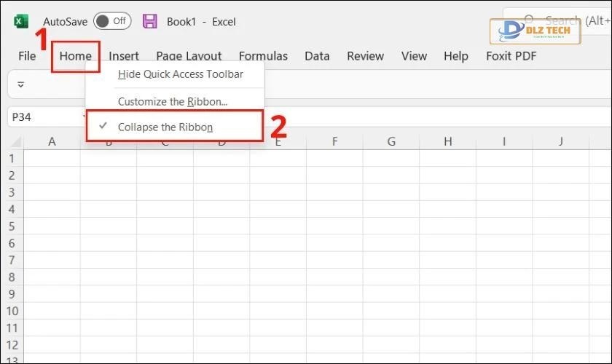Switch to the Insert tab
612x364 pixels.
[124, 56]
